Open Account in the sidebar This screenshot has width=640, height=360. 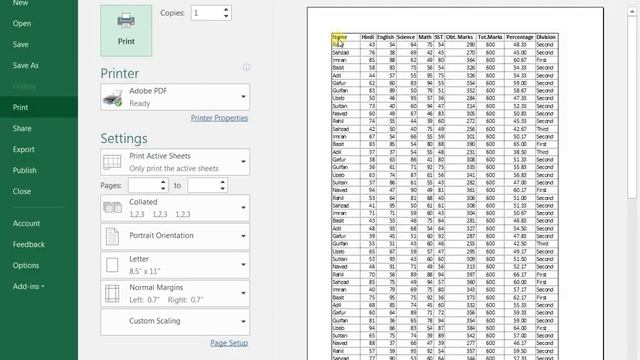coord(26,223)
